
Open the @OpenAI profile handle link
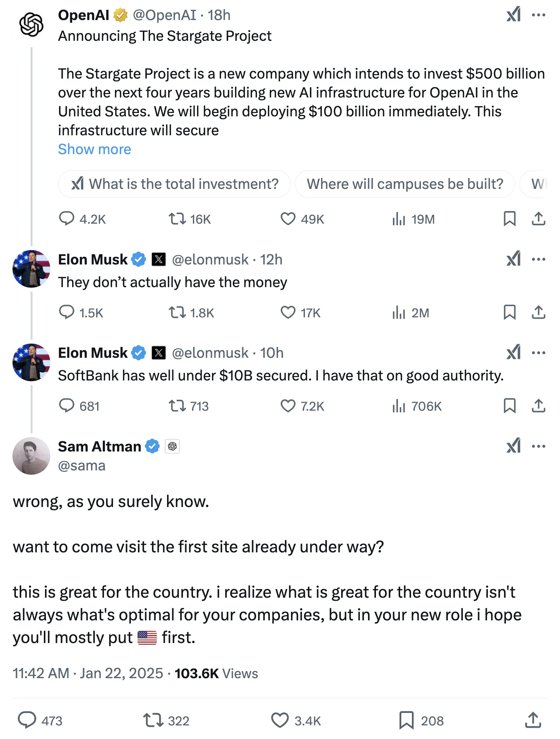pos(164,15)
